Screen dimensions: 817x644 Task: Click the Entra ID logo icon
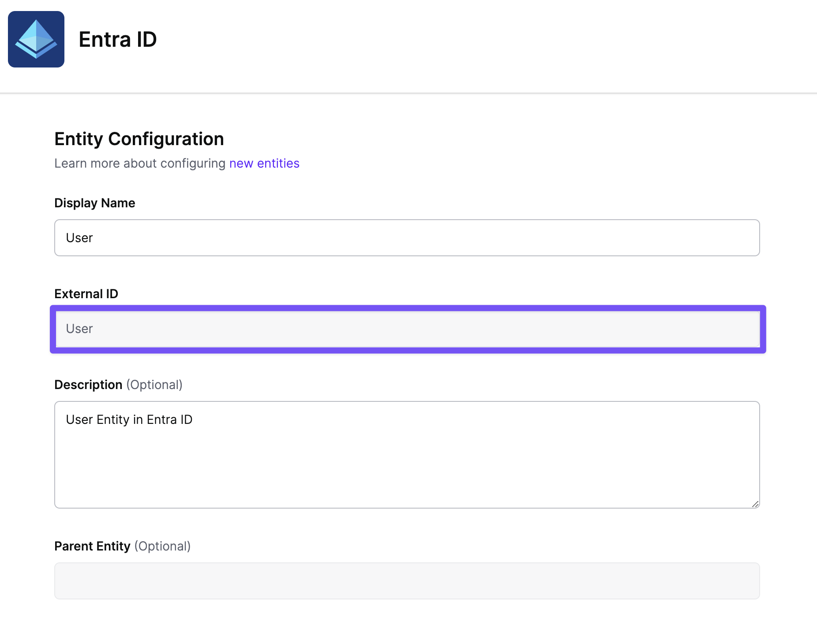tap(36, 39)
